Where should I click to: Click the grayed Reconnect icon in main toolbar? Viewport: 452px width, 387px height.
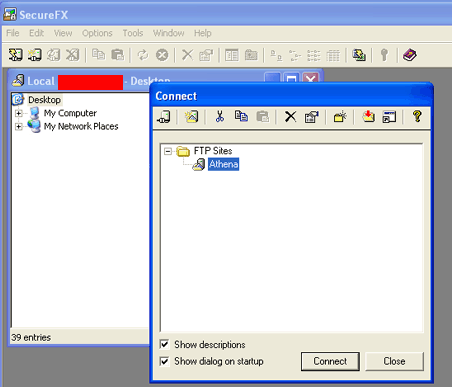coord(53,55)
